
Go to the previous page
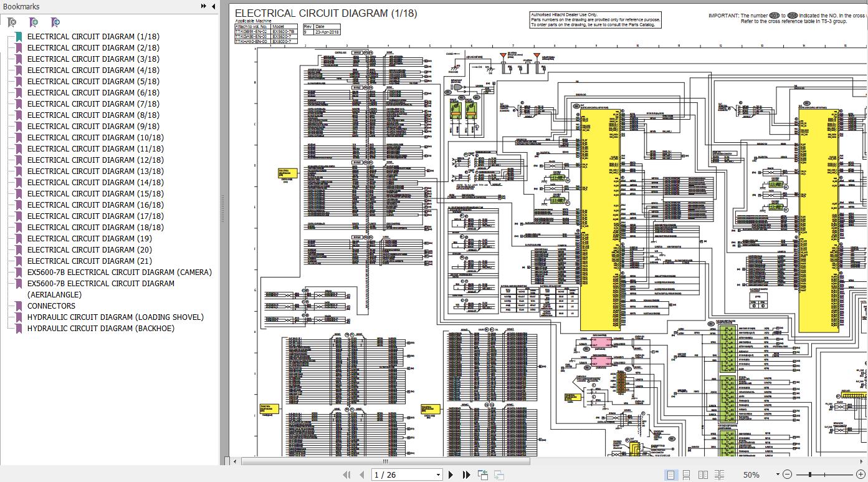click(x=361, y=475)
